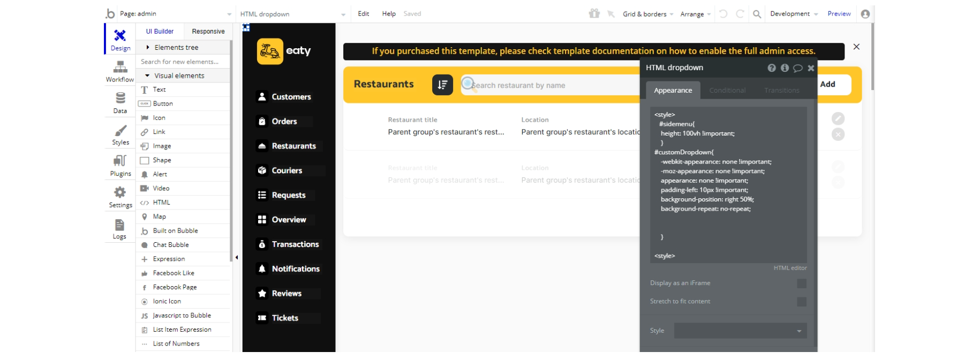Enable Stretch to fit content checkbox
980x359 pixels.
click(801, 302)
